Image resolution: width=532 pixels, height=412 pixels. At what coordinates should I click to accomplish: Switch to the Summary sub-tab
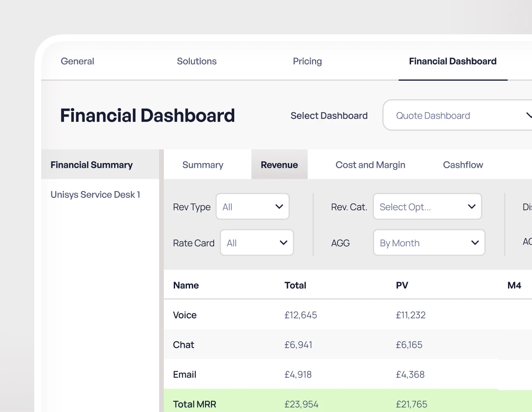(x=203, y=165)
